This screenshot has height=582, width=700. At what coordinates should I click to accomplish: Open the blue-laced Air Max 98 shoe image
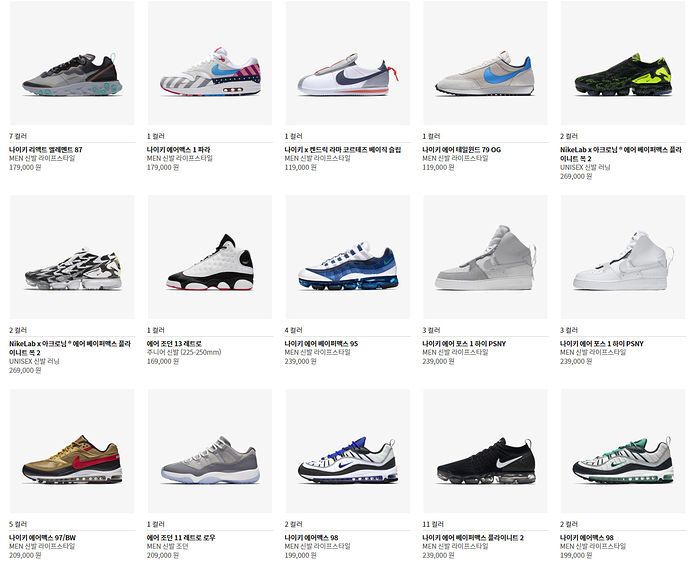pos(348,451)
